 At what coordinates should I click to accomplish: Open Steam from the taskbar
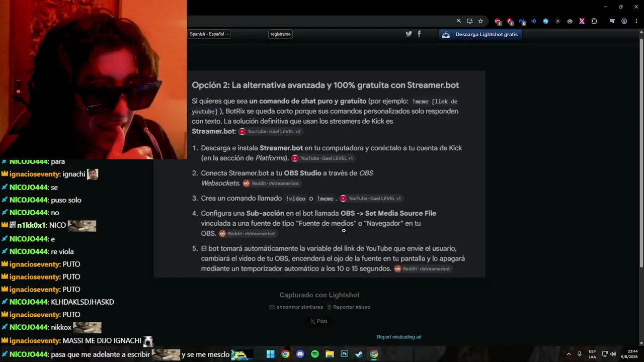tap(359, 354)
